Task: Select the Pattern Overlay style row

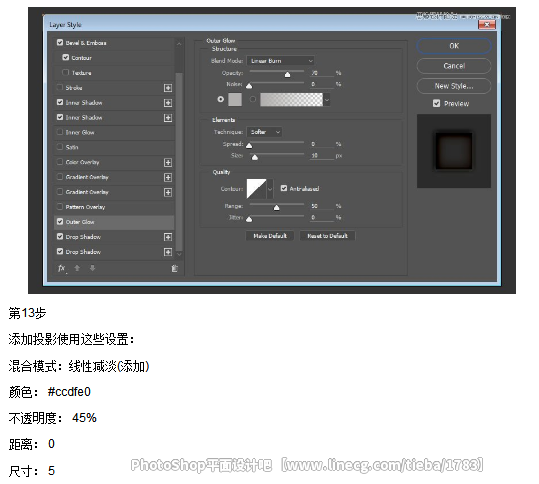Action: [x=114, y=207]
